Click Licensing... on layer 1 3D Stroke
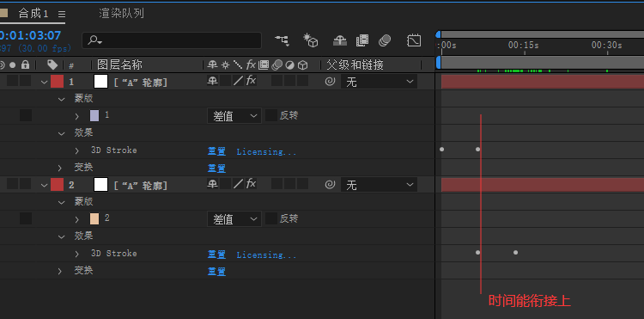644x319 pixels. click(x=266, y=151)
